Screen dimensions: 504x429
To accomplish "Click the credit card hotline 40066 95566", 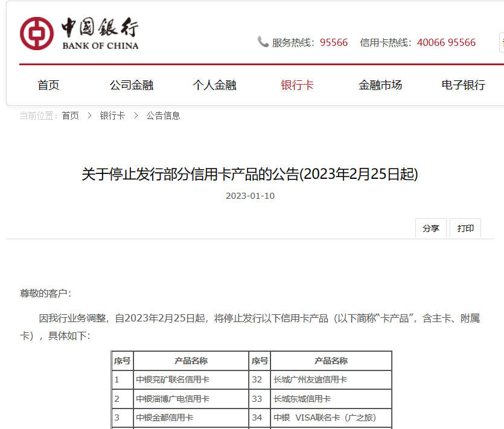I will tap(446, 42).
